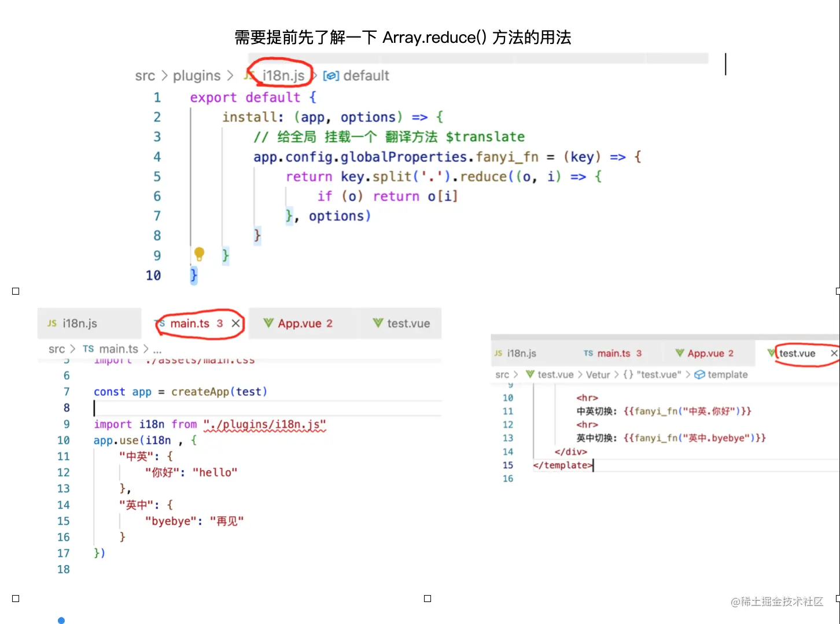
Task: Click the '中英切换' template line in test.vue
Action: click(x=664, y=411)
